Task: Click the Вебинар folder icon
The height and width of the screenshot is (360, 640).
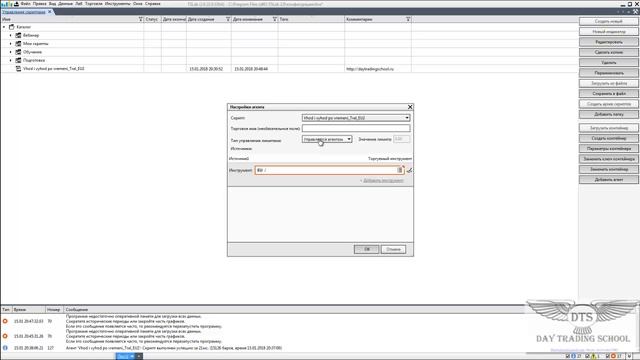Action: (x=18, y=36)
